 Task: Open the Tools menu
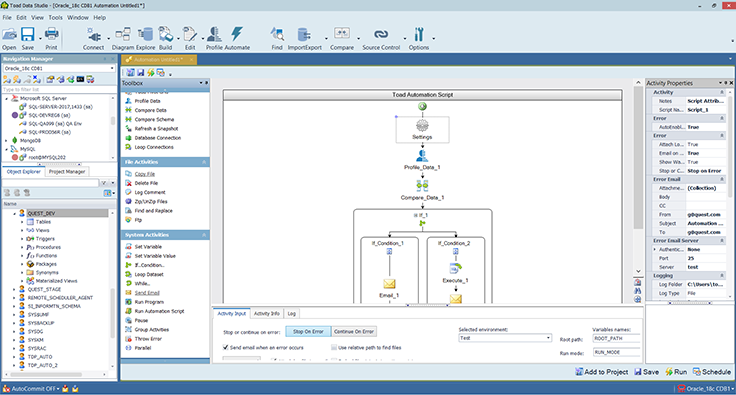pos(55,17)
